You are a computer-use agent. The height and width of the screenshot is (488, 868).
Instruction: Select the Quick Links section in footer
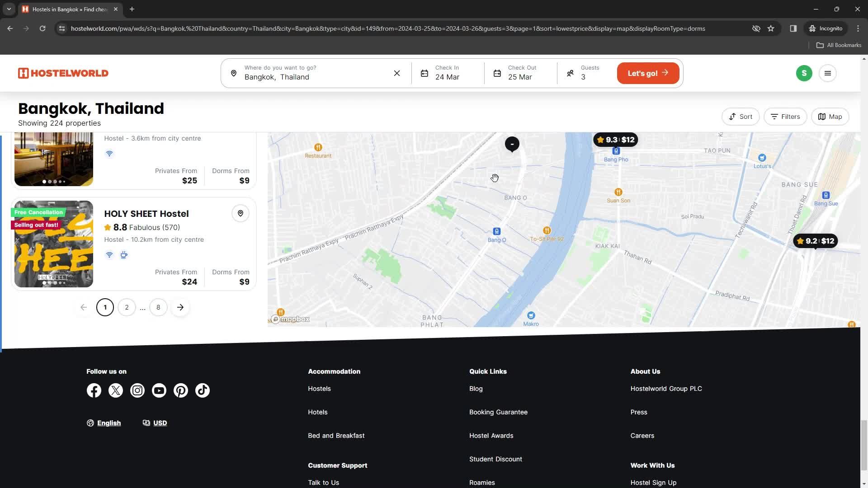pyautogui.click(x=487, y=371)
